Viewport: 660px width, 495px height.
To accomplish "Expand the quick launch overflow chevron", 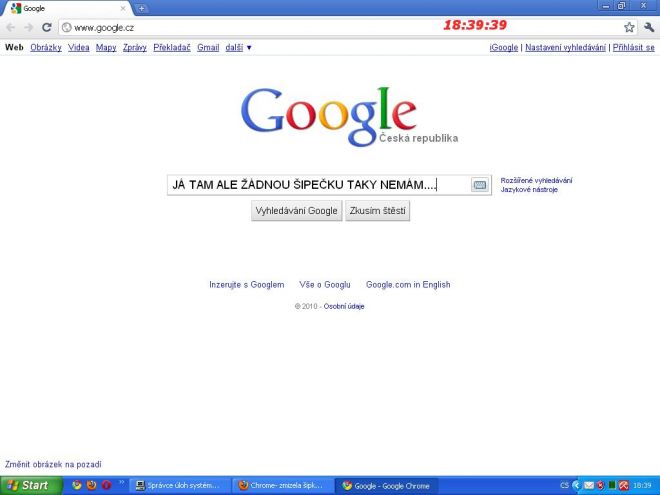I will pos(122,483).
